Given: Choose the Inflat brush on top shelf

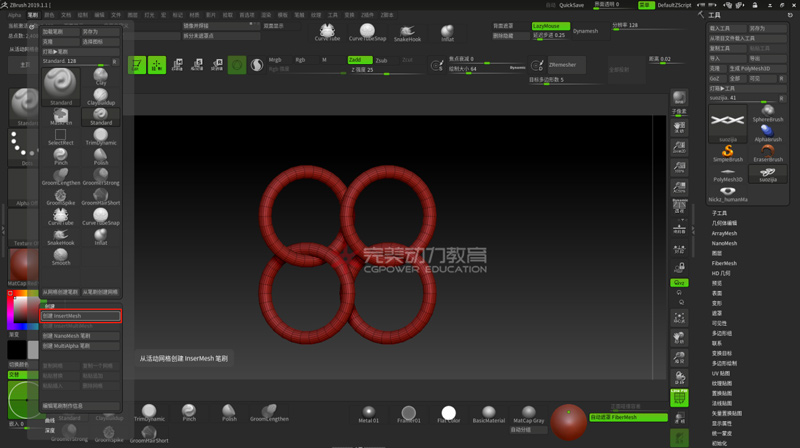Looking at the screenshot, I should pyautogui.click(x=447, y=33).
